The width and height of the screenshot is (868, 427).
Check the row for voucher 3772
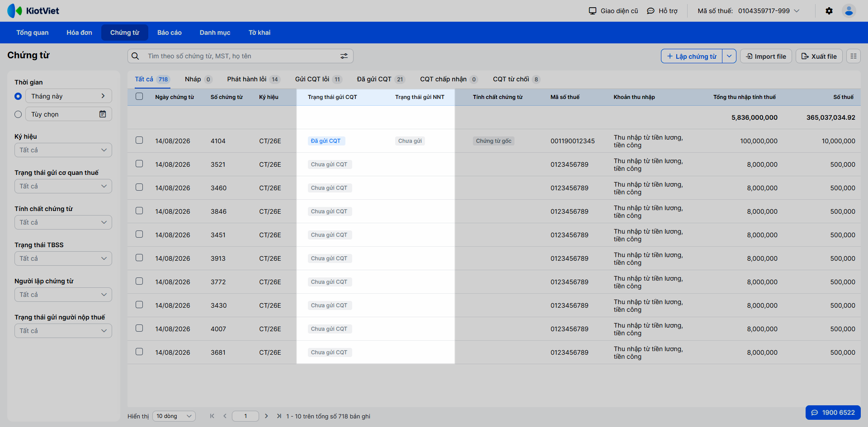pos(139,282)
